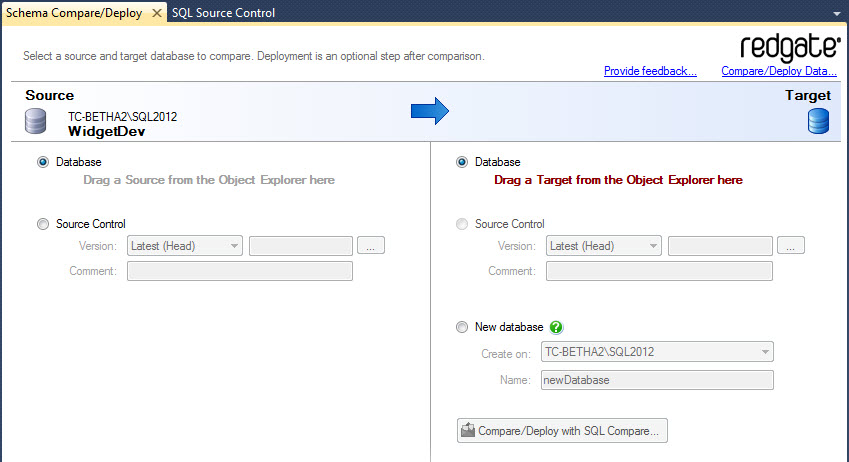849x462 pixels.
Task: Close the Schema Compare/Deploy tab
Action: point(156,13)
